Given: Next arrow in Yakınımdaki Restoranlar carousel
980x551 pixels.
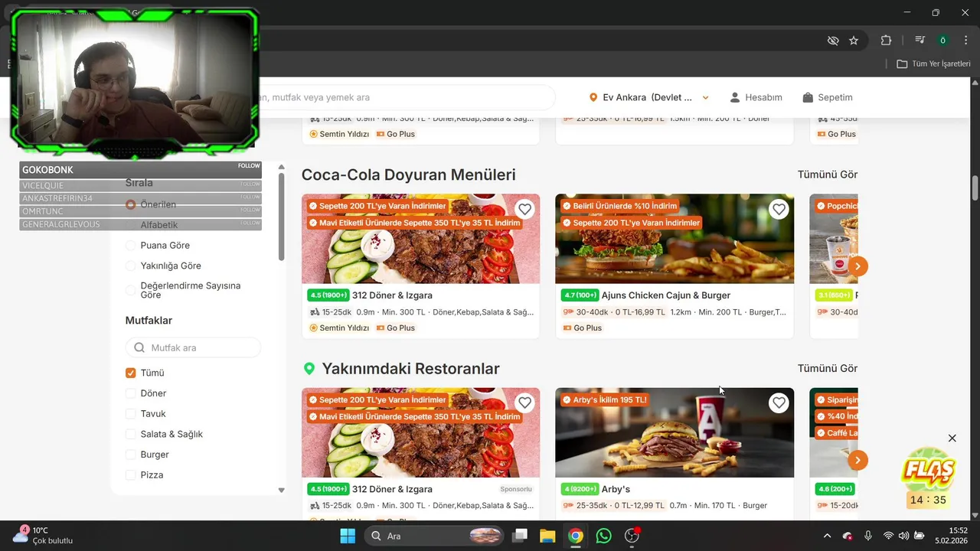Looking at the screenshot, I should pos(858,460).
